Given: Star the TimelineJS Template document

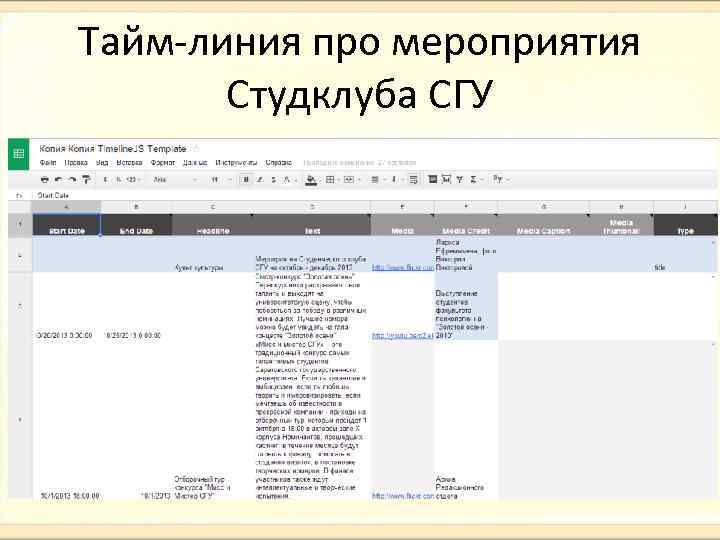Looking at the screenshot, I should tap(196, 148).
